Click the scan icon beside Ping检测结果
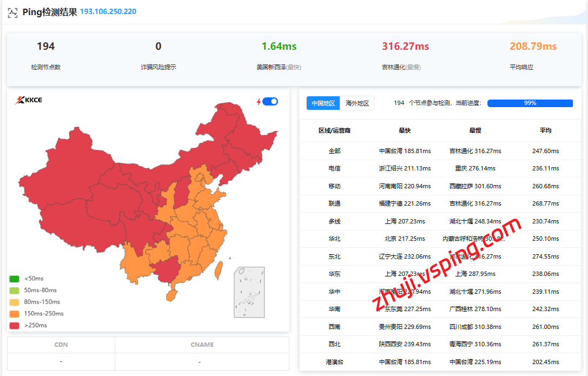Viewport: 588px width, 376px height. pyautogui.click(x=12, y=12)
